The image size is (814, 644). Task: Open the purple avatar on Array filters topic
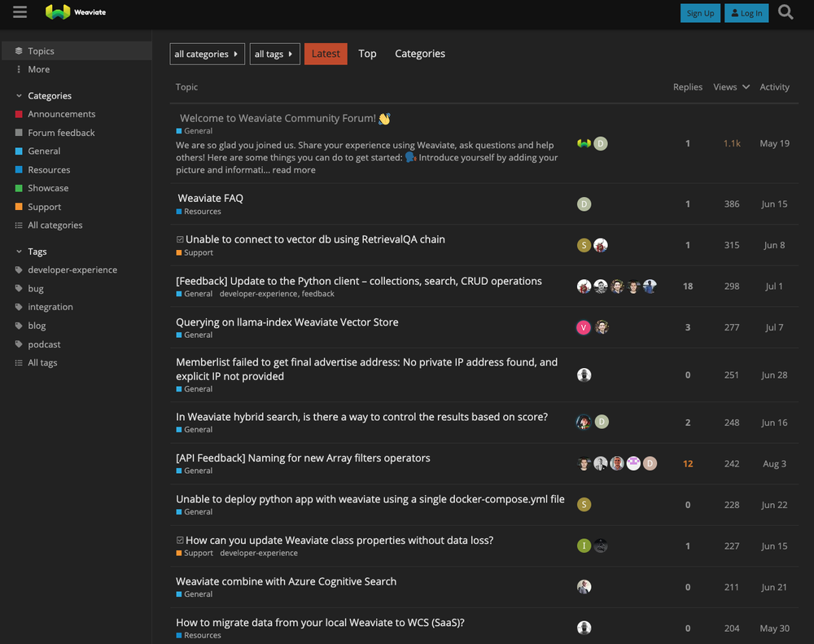click(x=633, y=463)
